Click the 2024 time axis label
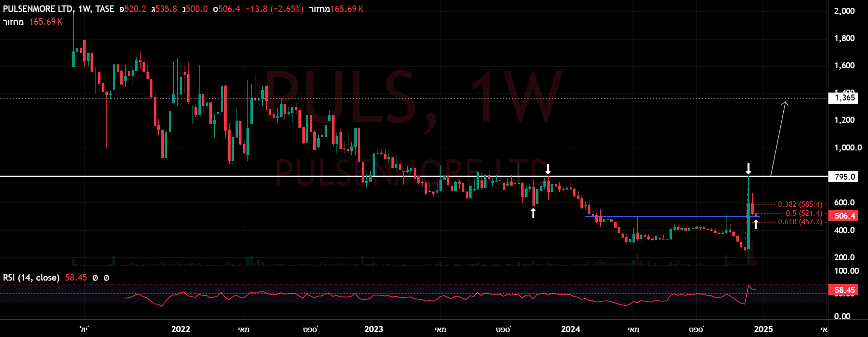Screen dimensions: 868x337 (x=571, y=329)
